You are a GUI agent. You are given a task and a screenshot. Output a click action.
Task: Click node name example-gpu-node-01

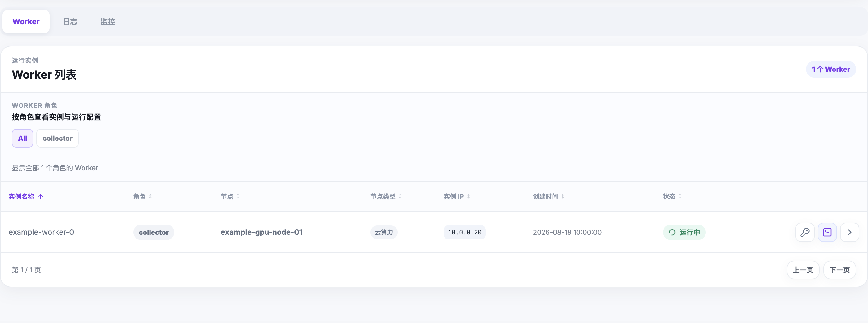262,232
